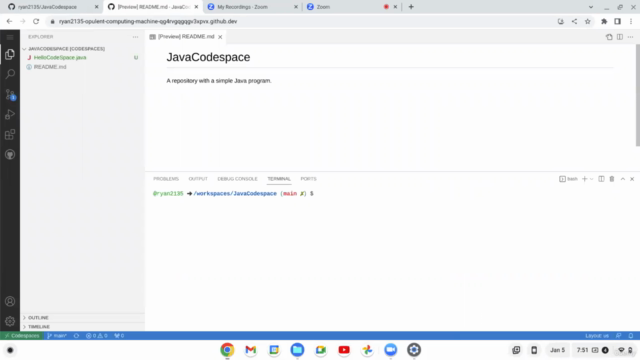Image resolution: width=640 pixels, height=360 pixels.
Task: Synchronize changes icon in status bar
Action: 76,336
